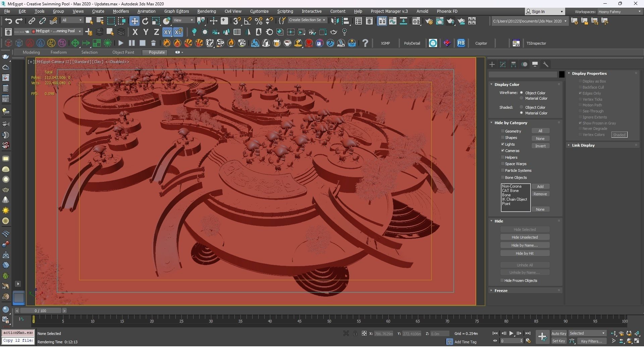This screenshot has height=349, width=644.
Task: Click the object name input field
Action: point(523,74)
